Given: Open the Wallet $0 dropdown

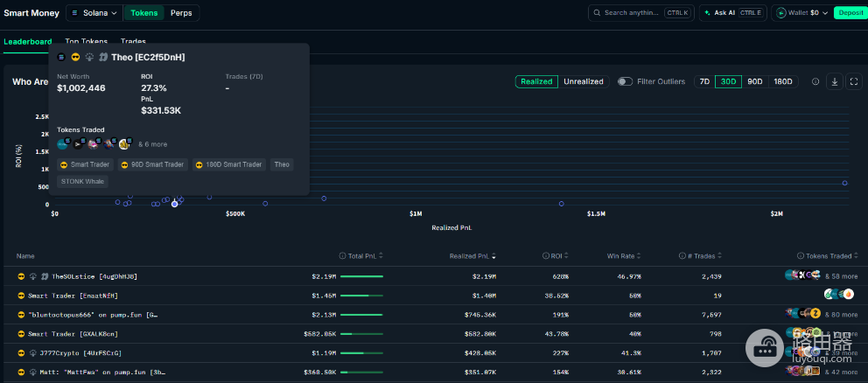Looking at the screenshot, I should point(802,13).
